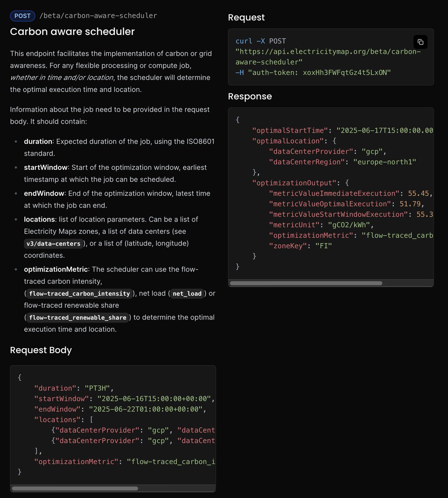Click the "curl -X POST" command line

coord(261,41)
